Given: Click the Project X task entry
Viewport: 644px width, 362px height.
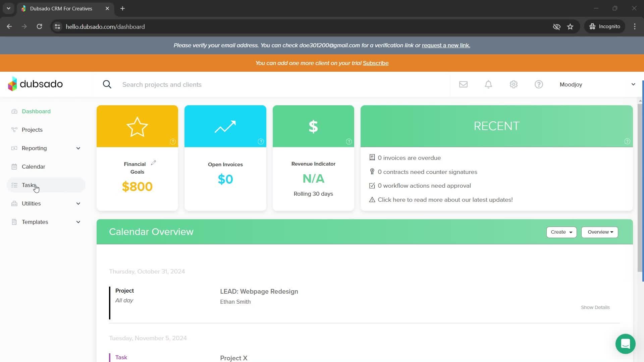Looking at the screenshot, I should 234,358.
